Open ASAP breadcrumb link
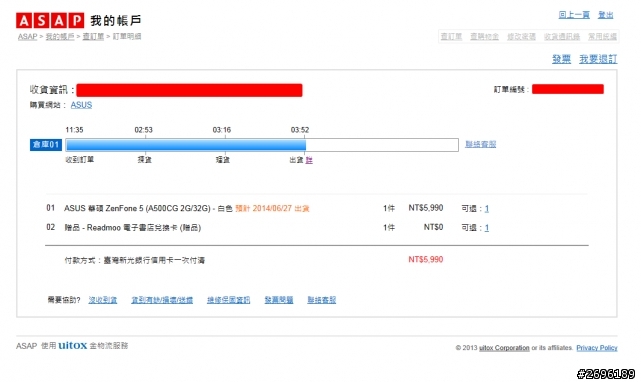Viewport: 641px width, 382px height. (27, 36)
